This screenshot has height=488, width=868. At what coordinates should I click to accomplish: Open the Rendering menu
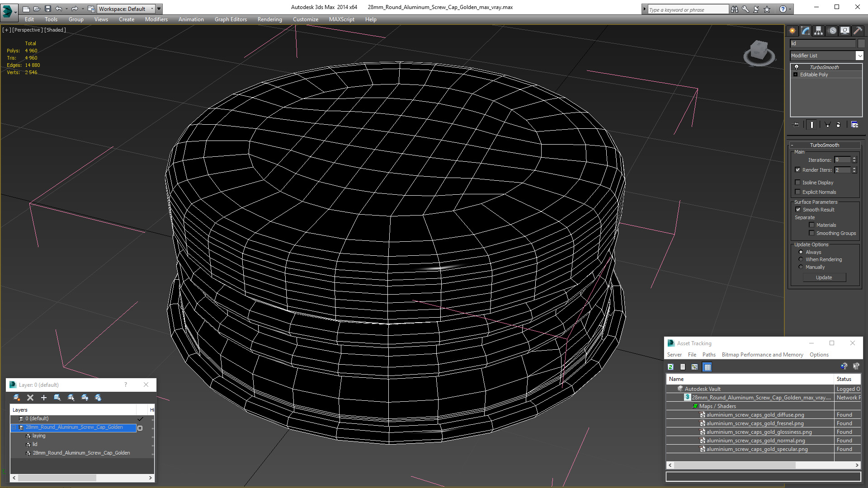(x=269, y=19)
